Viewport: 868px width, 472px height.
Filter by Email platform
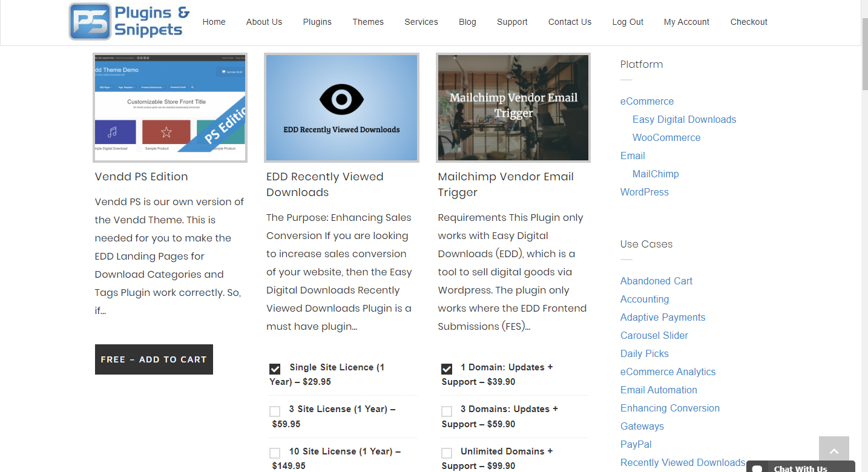[x=633, y=156]
